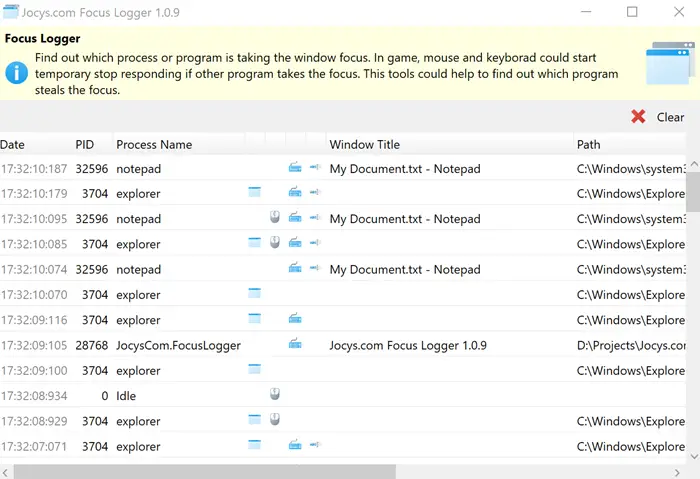Click caret icon in 17:32:10:187 notepad row
This screenshot has height=479, width=700.
(x=315, y=167)
